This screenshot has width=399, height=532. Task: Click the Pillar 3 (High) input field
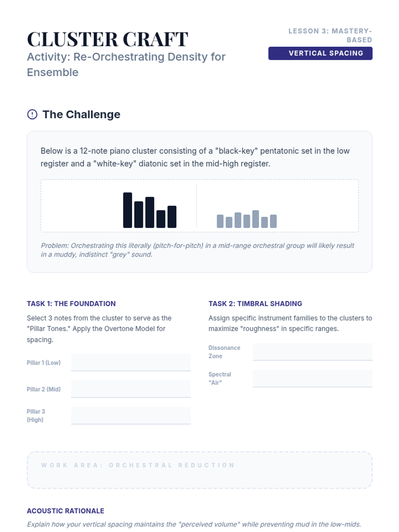tap(131, 416)
